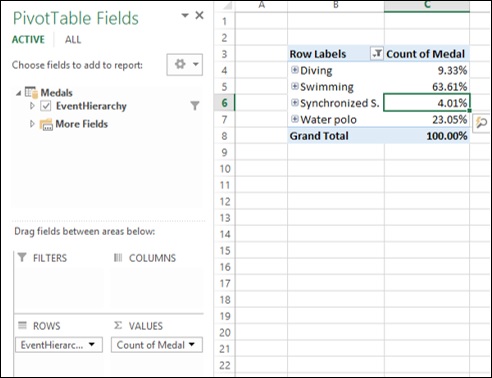Expand the Diving row group
The width and height of the screenshot is (492, 378).
tap(294, 70)
